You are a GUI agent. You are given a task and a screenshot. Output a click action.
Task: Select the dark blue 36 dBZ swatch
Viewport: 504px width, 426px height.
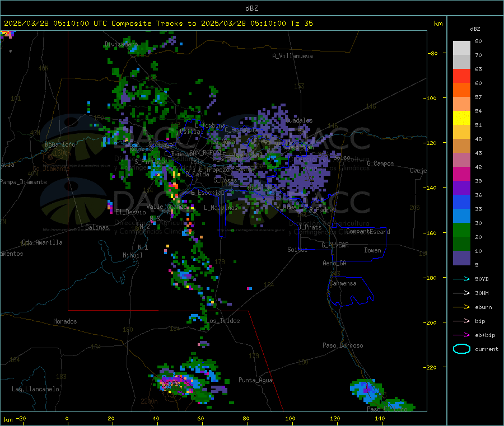click(461, 202)
